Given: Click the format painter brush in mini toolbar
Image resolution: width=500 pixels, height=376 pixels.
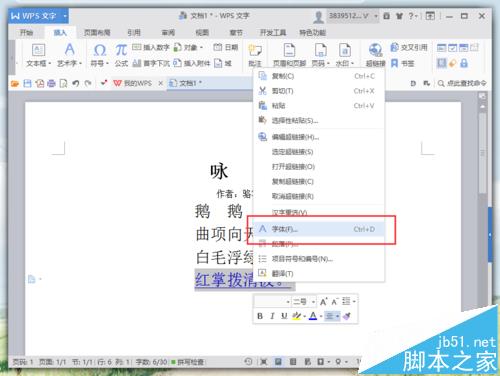Looking at the screenshot, I should (x=347, y=316).
